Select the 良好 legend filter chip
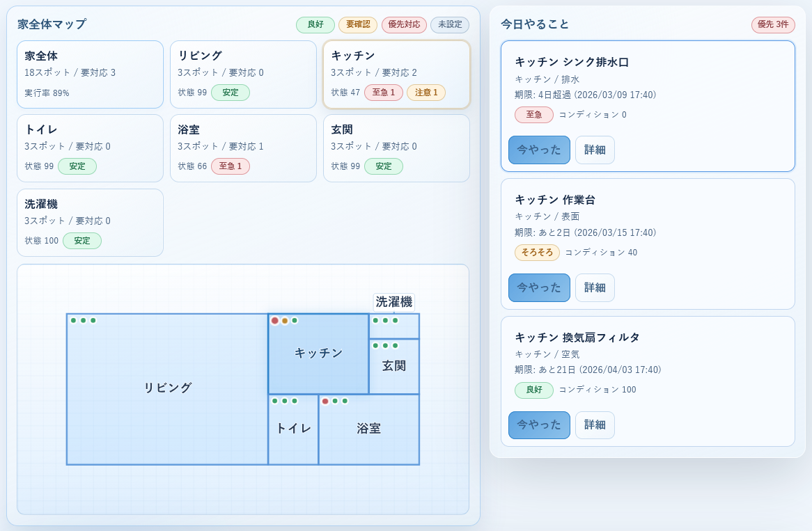 pyautogui.click(x=315, y=24)
